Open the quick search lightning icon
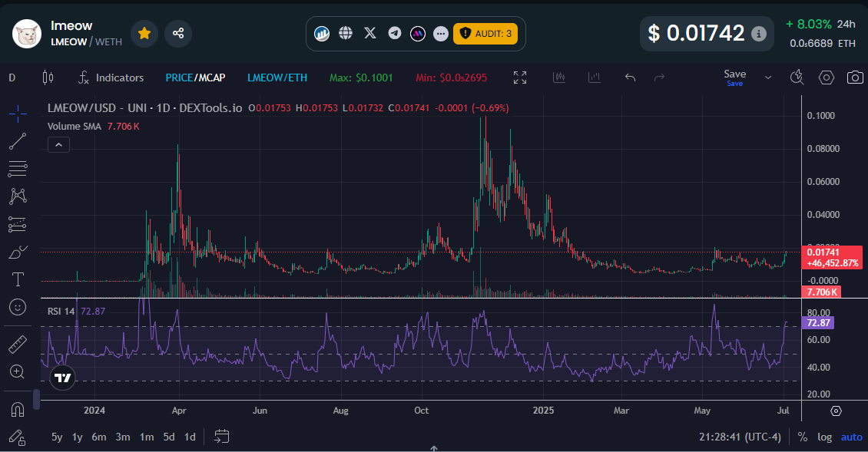Viewport: 868px width, 452px height. pyautogui.click(x=797, y=78)
